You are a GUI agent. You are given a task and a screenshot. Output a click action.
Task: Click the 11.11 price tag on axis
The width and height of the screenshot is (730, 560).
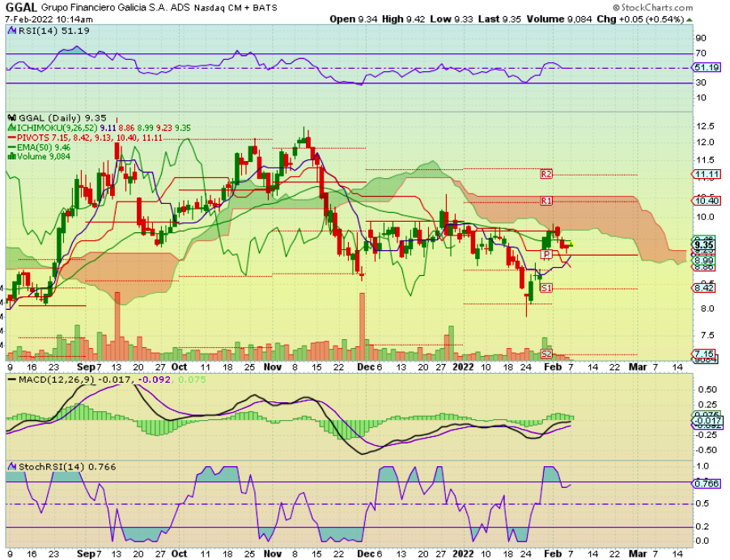coord(703,174)
